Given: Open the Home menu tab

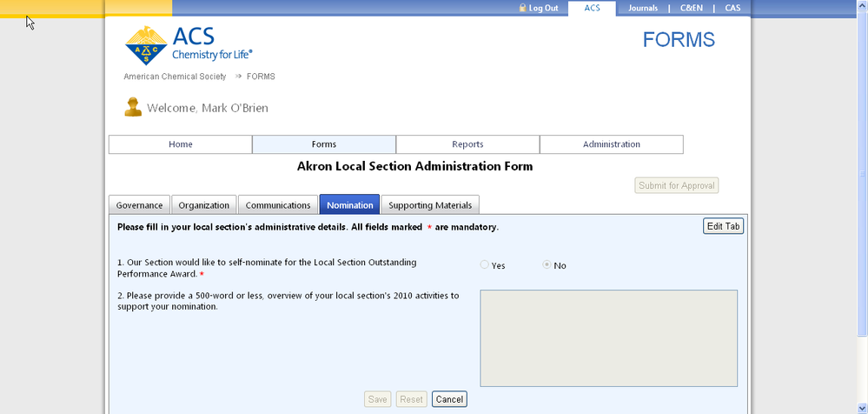Looking at the screenshot, I should (x=180, y=144).
